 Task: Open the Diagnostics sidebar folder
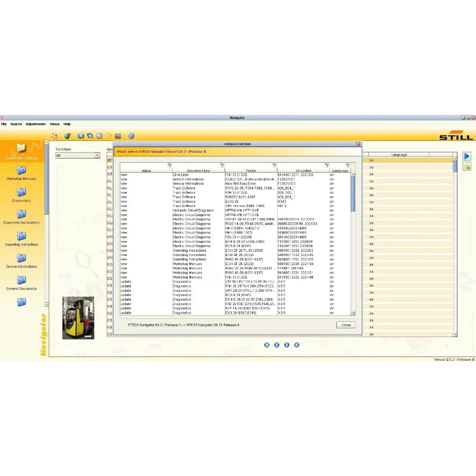(x=21, y=195)
